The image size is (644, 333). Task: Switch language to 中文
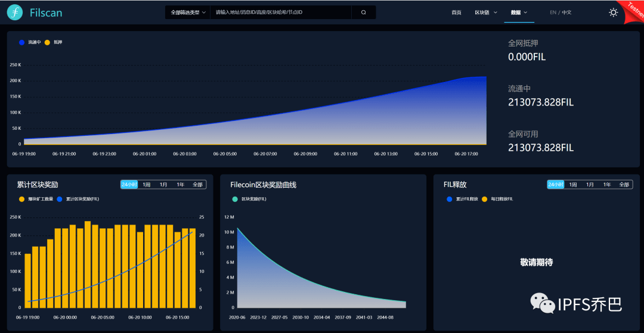tap(567, 13)
